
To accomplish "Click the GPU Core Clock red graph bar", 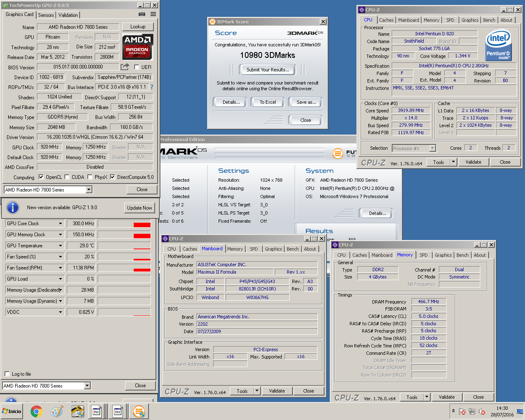I will [142, 225].
